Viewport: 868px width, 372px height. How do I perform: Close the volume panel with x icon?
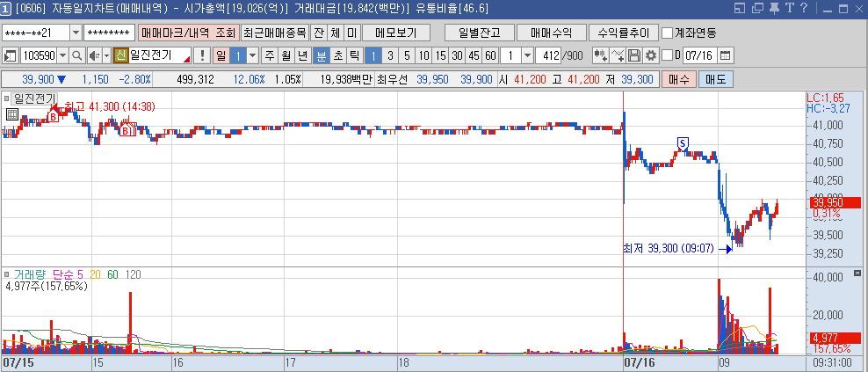(x=857, y=273)
